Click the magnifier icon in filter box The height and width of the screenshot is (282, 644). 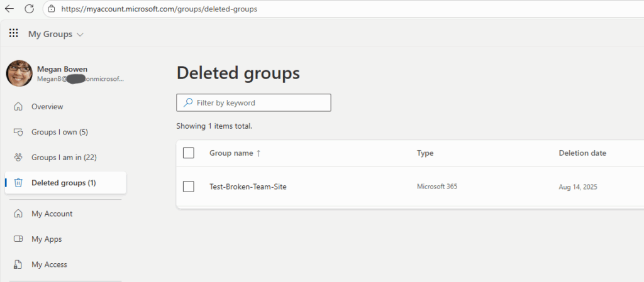tap(188, 102)
